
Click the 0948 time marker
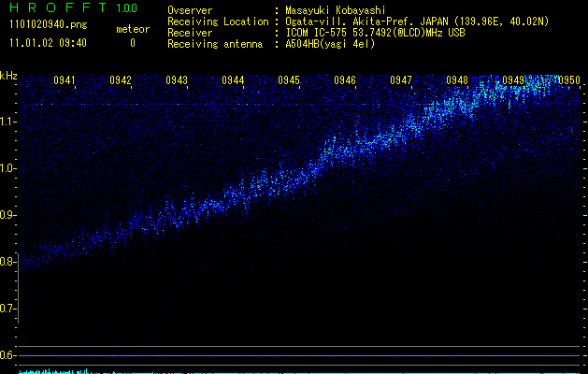457,79
